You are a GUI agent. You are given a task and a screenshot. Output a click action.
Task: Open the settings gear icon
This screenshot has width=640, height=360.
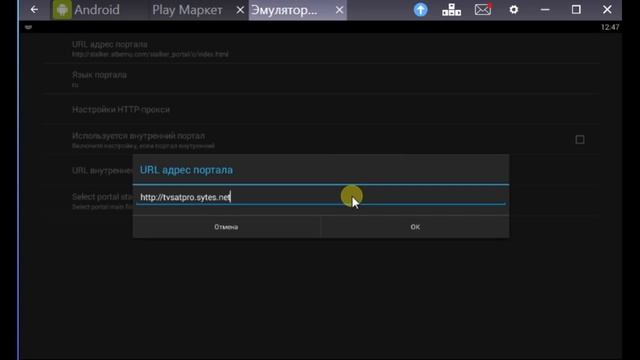point(514,9)
